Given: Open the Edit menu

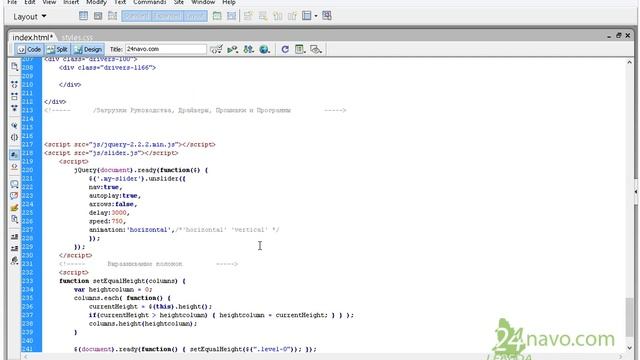Looking at the screenshot, I should [30, 2].
